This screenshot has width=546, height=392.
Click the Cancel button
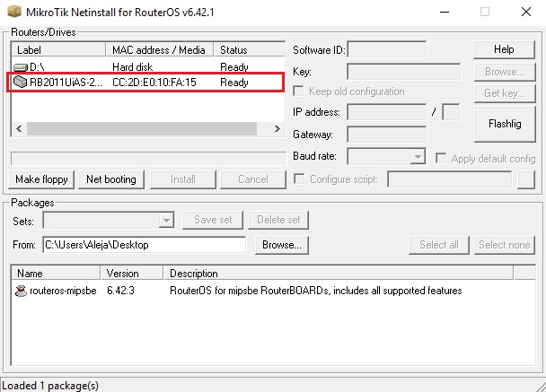click(x=253, y=179)
